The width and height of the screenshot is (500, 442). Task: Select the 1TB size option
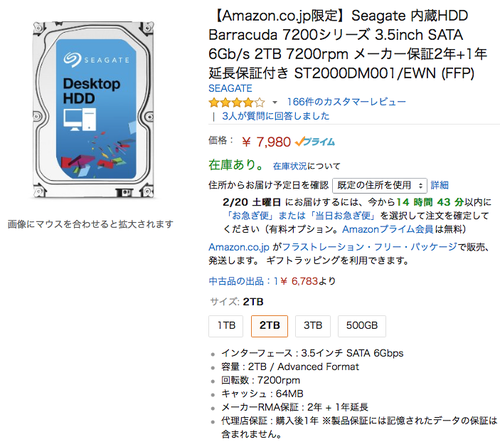pos(226,326)
